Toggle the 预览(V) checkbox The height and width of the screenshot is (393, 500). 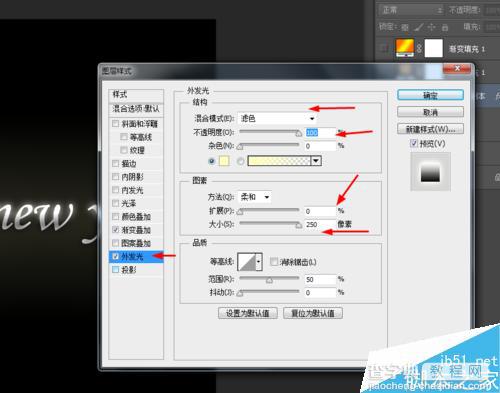(414, 143)
